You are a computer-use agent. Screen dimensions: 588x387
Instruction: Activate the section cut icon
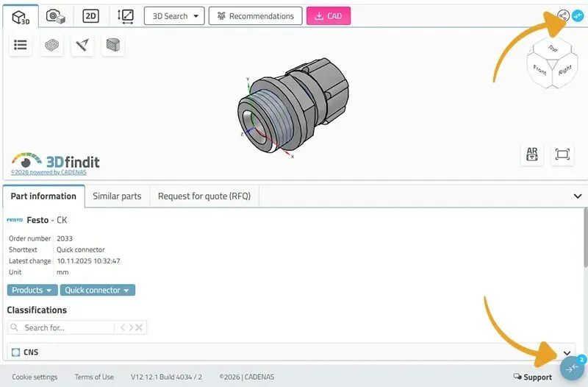click(113, 45)
